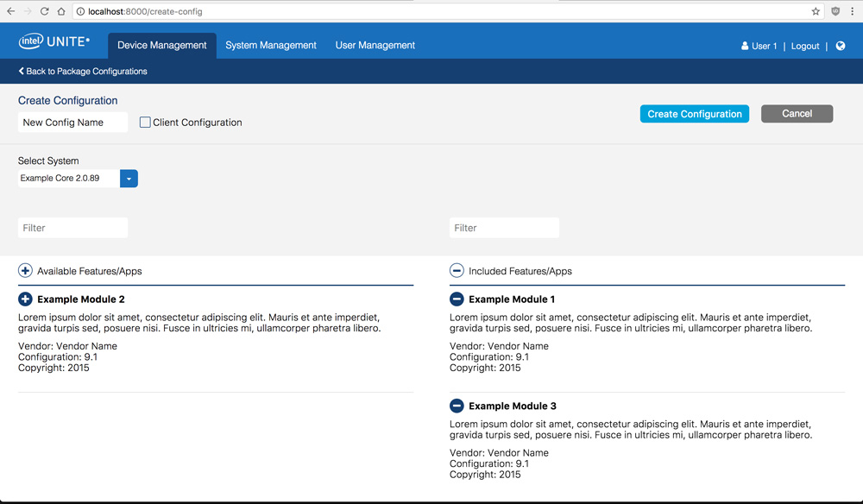This screenshot has width=863, height=504.
Task: Click the browser back arrow
Action: 10,11
